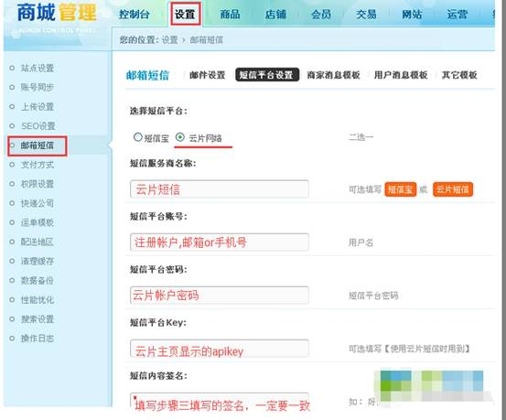Open the 交易 top menu
The image size is (506, 420).
coord(366,15)
